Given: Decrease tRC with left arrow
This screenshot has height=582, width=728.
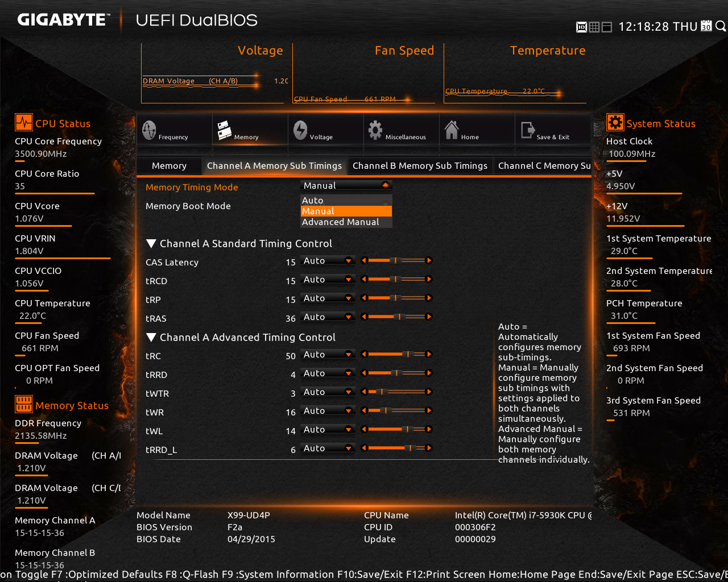Looking at the screenshot, I should [x=364, y=354].
